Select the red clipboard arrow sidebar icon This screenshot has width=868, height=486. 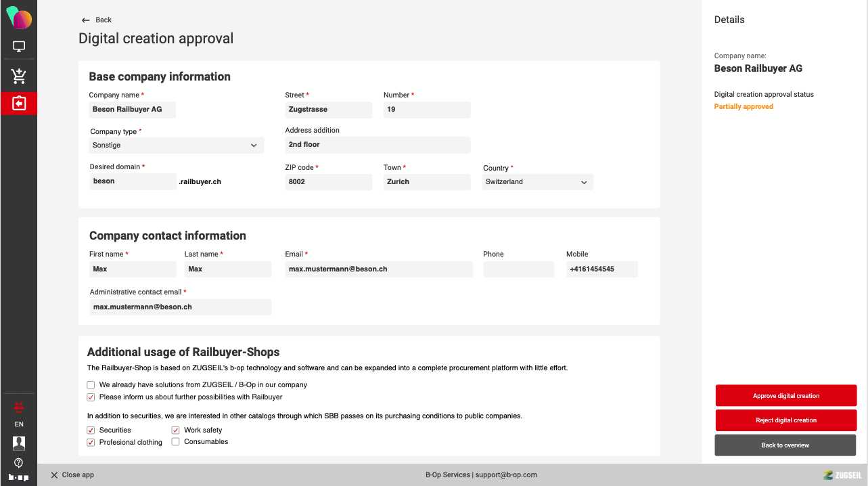19,104
